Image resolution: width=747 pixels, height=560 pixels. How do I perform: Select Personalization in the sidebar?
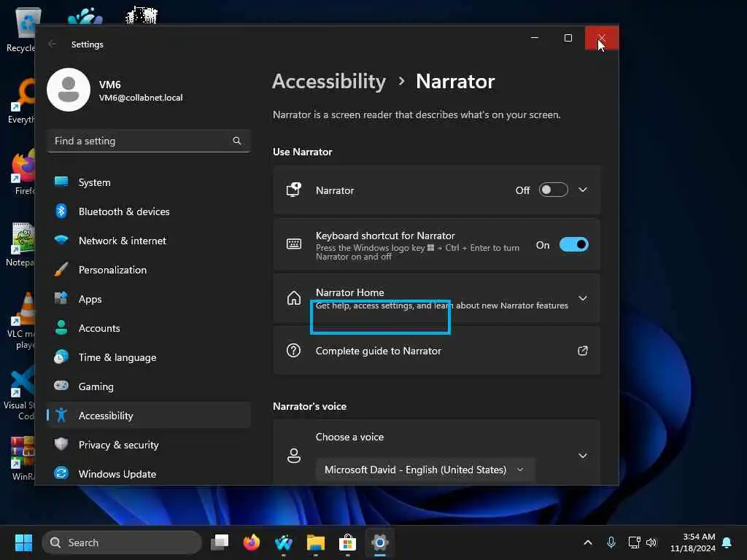tap(149, 270)
